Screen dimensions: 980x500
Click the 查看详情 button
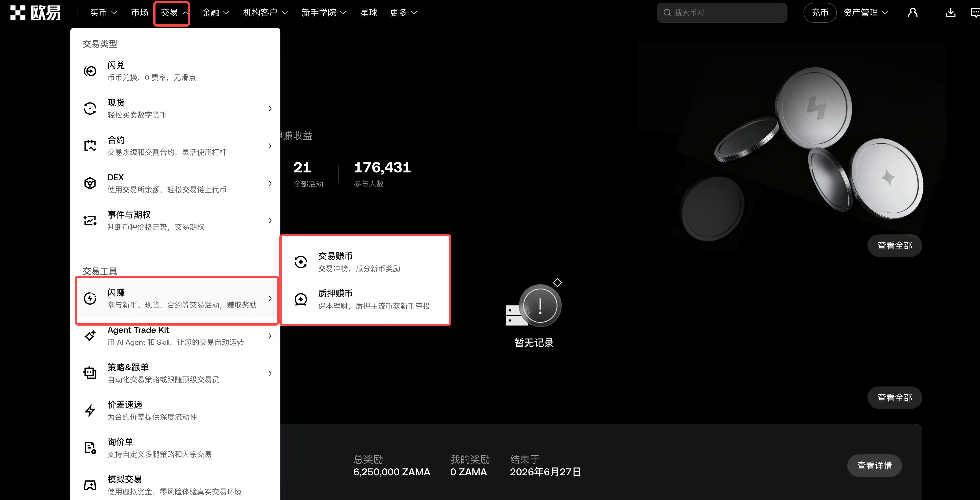874,465
